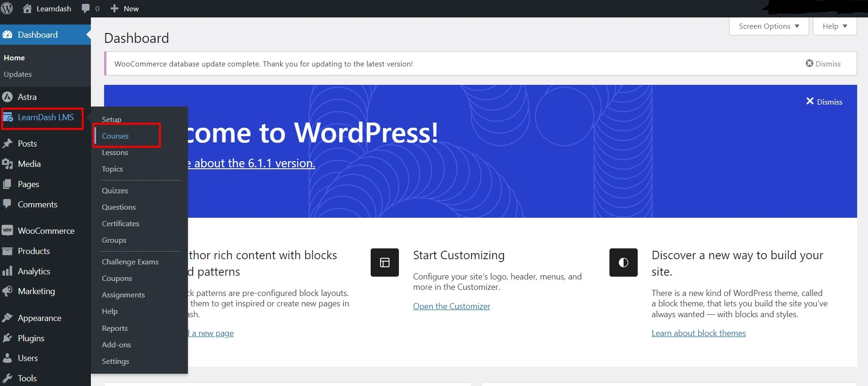Click Learn about block themes link
The height and width of the screenshot is (386, 868).
click(699, 333)
